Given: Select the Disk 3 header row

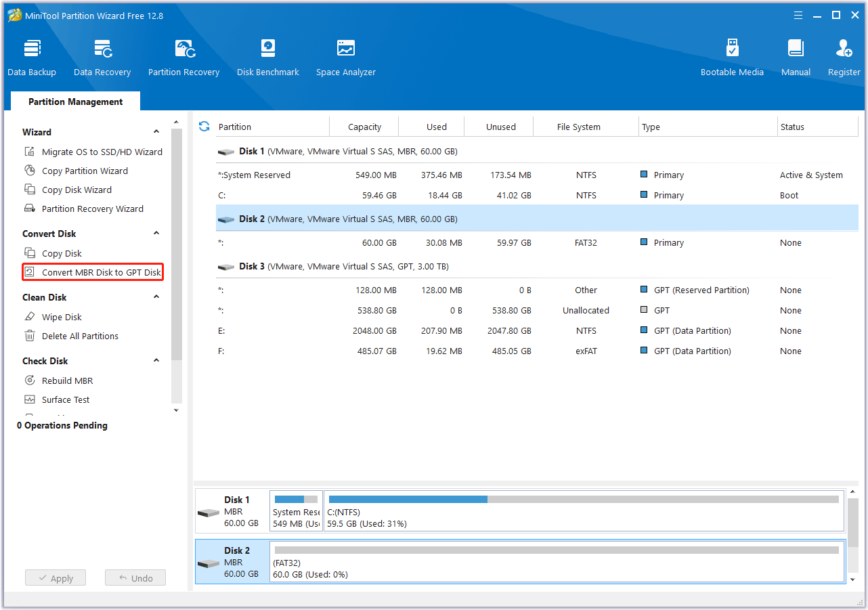Looking at the screenshot, I should (537, 266).
